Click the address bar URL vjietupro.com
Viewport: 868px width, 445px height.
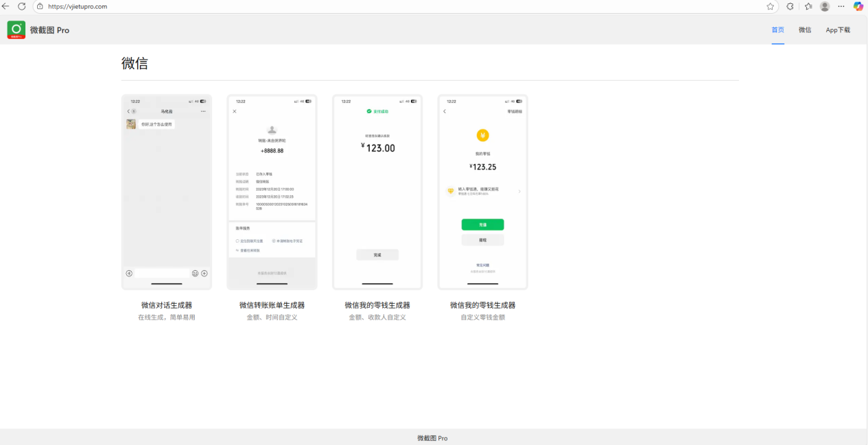click(x=78, y=6)
